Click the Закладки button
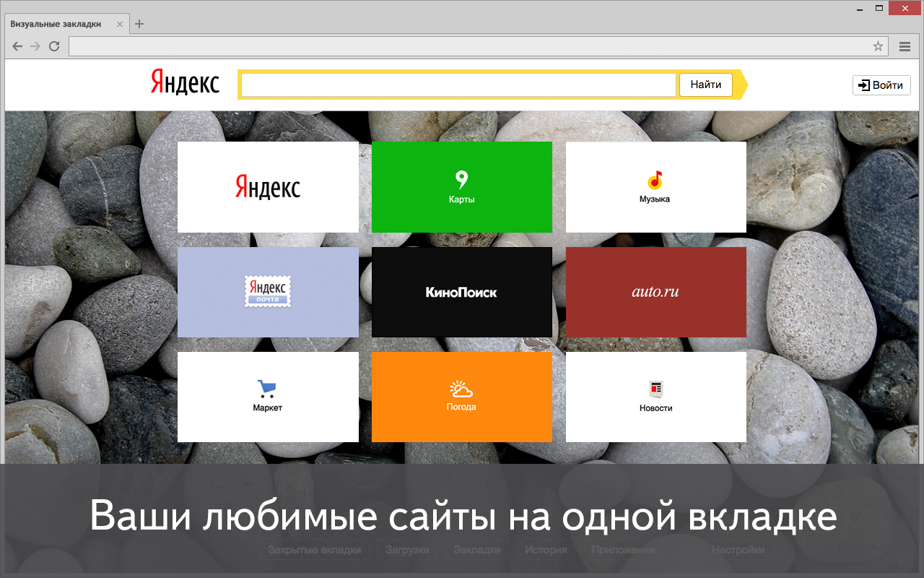Viewport: 924px width, 578px height. point(477,550)
